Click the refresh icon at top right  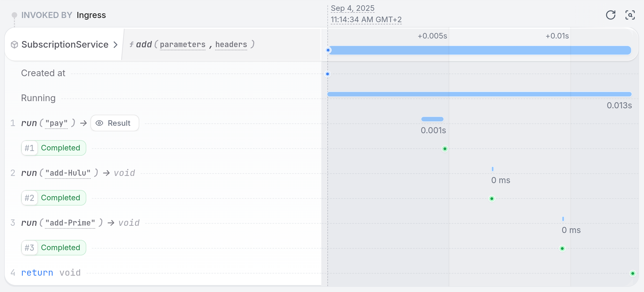(610, 15)
